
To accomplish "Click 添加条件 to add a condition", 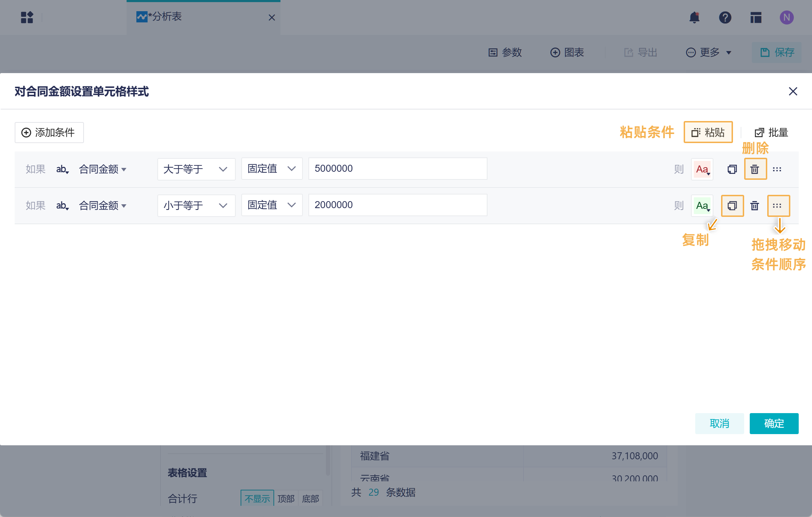I will coord(49,133).
